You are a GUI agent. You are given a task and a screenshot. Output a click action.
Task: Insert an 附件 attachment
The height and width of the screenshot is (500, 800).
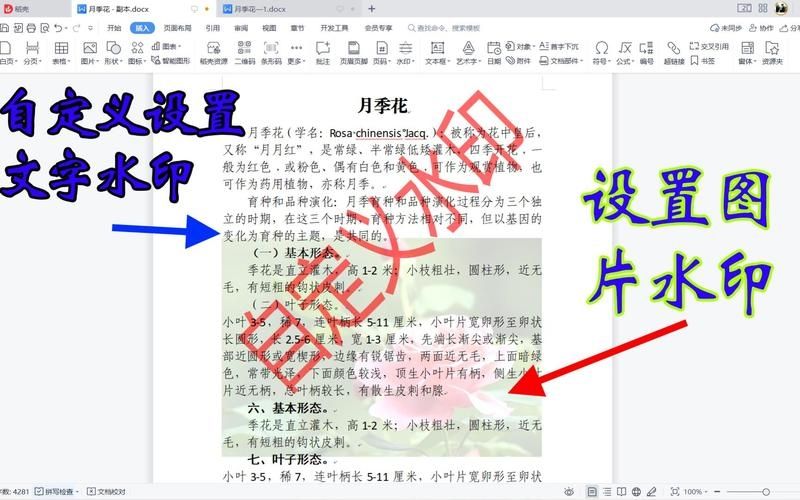coord(518,61)
